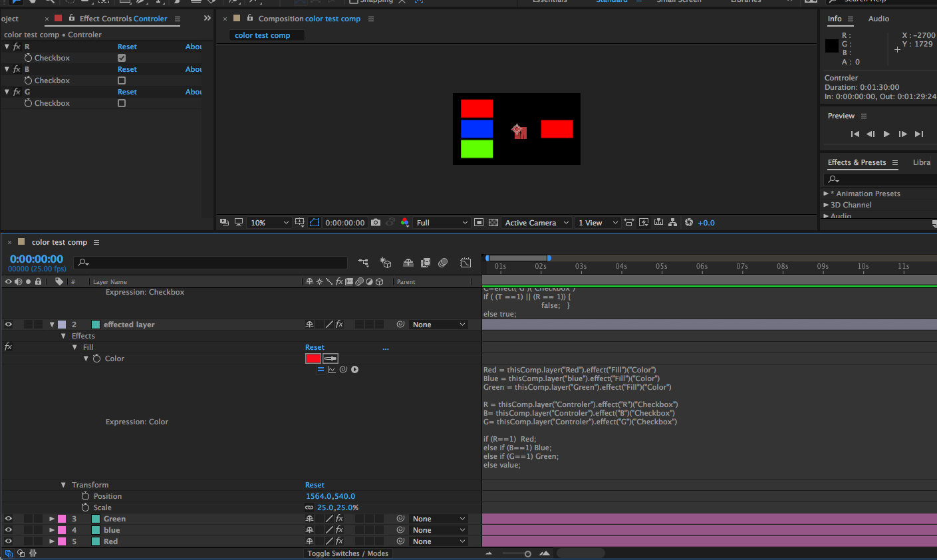Screen dimensions: 937x560
Task: Toggle the transparency grid button
Action: pyautogui.click(x=493, y=223)
